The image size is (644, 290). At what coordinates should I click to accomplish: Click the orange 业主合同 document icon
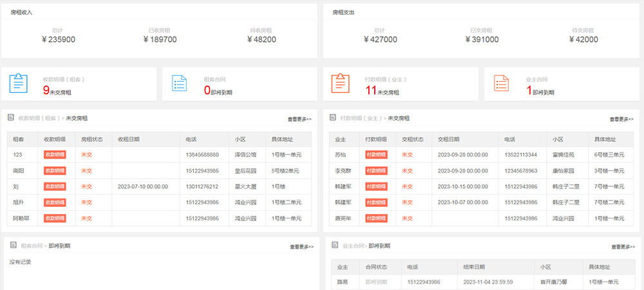[502, 84]
